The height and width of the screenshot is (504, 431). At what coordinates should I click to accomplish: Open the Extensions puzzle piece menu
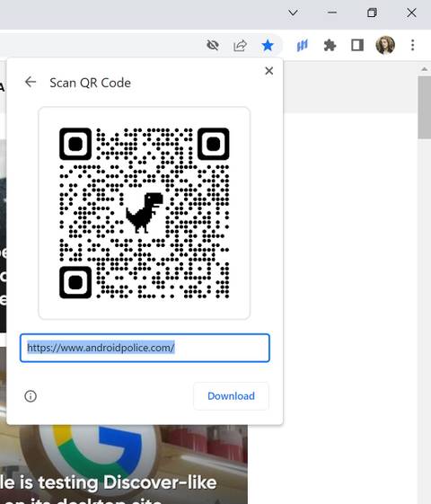tap(330, 45)
